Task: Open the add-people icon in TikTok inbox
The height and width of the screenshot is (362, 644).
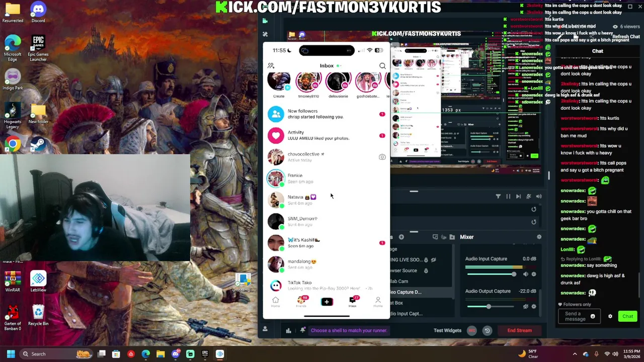Action: point(271,66)
